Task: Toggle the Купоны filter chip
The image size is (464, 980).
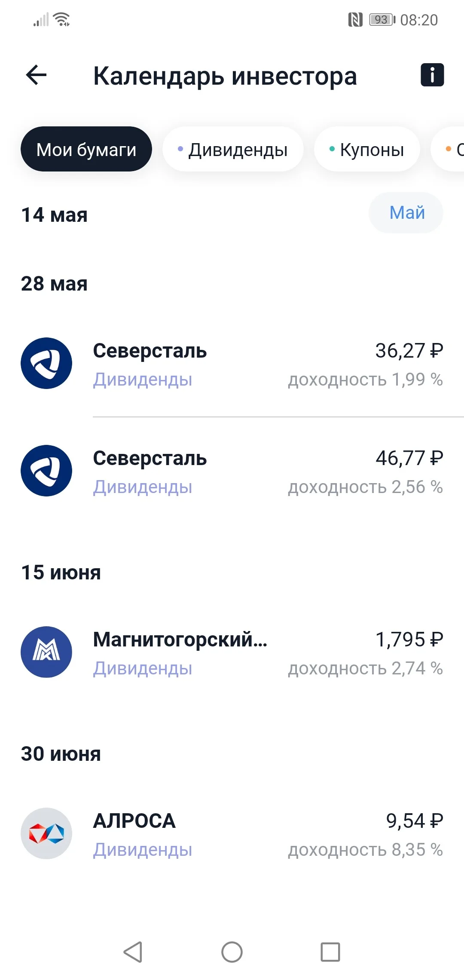Action: click(367, 149)
